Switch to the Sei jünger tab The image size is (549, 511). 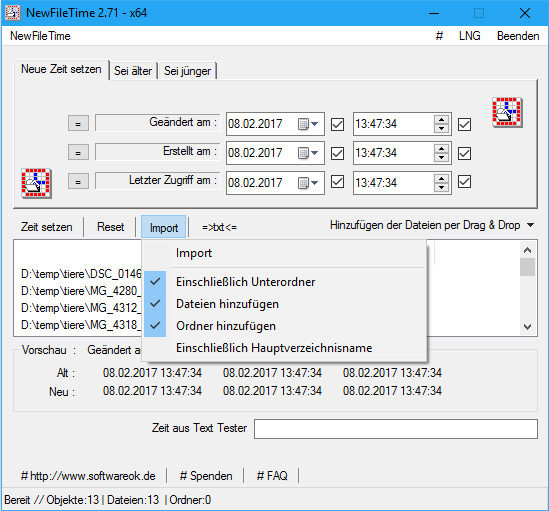pyautogui.click(x=187, y=71)
